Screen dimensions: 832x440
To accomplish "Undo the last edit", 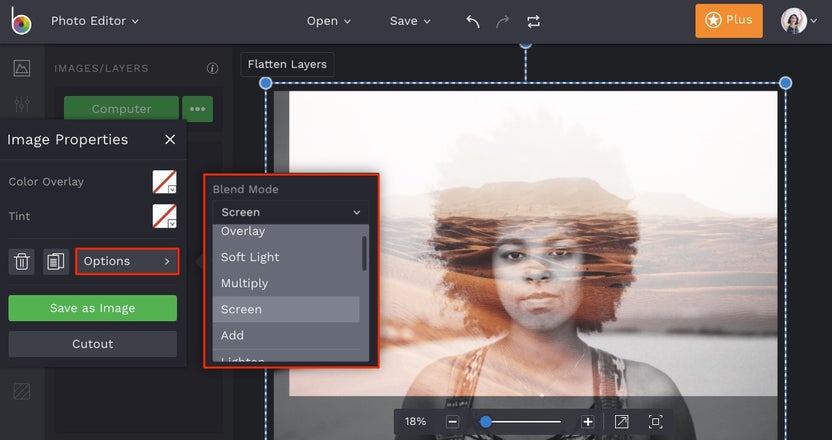I will (473, 21).
